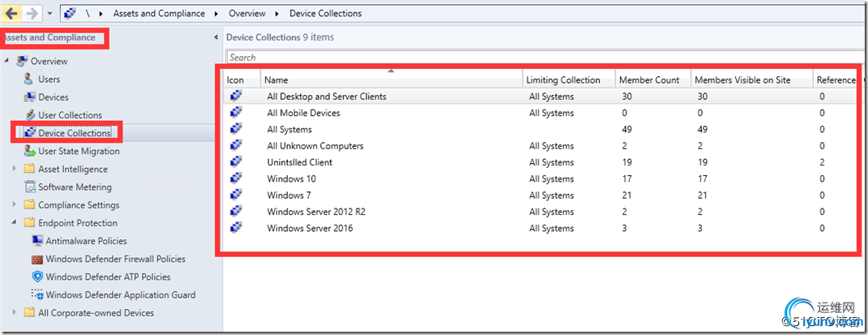Click the All Corporate-owned Devices folder icon
868x335 pixels.
tap(30, 313)
